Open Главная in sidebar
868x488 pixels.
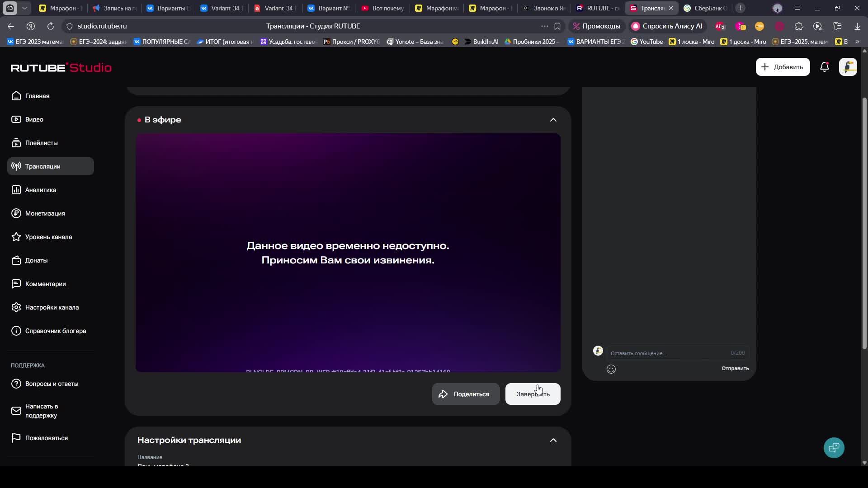pyautogui.click(x=51, y=96)
